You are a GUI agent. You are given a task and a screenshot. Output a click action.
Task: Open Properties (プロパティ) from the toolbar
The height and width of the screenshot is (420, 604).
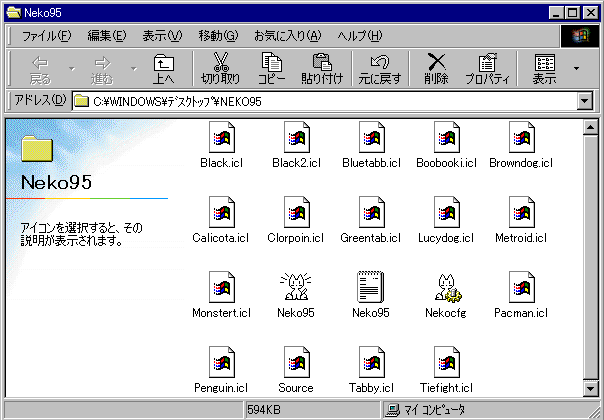click(x=487, y=69)
